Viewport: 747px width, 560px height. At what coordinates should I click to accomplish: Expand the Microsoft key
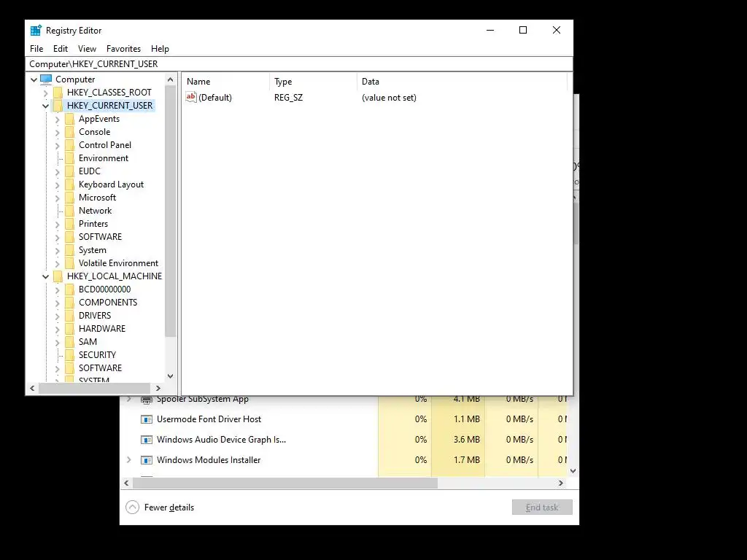(57, 198)
